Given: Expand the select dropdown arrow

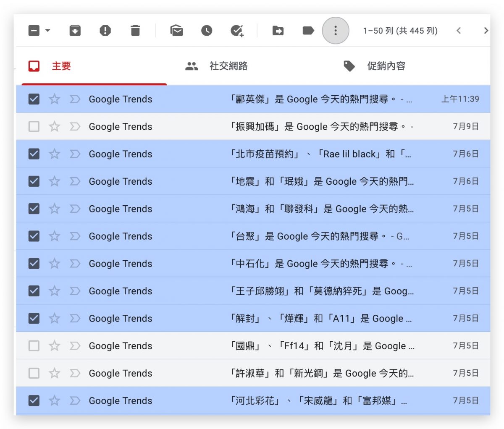Looking at the screenshot, I should [x=47, y=31].
